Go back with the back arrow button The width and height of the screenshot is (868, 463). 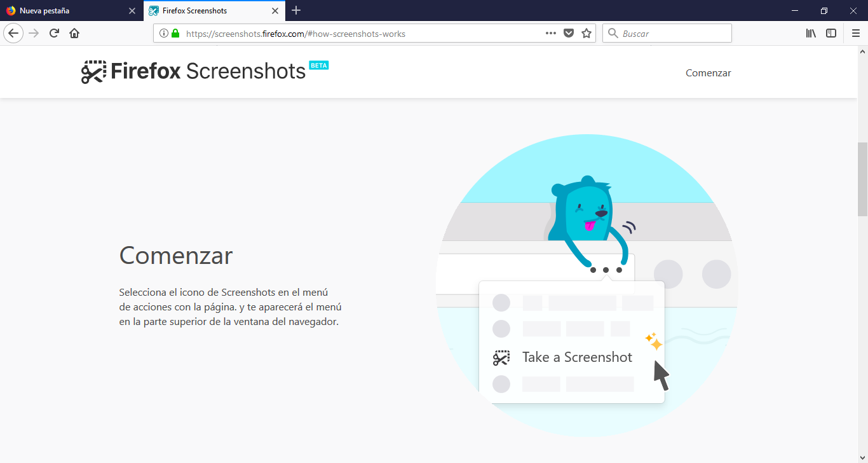[13, 33]
